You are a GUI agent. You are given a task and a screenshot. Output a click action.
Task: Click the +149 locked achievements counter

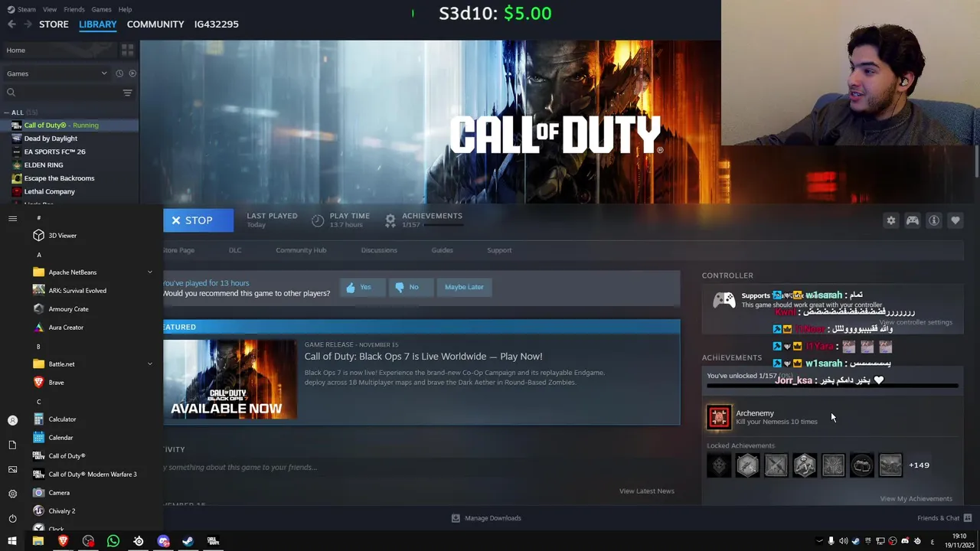[919, 465]
